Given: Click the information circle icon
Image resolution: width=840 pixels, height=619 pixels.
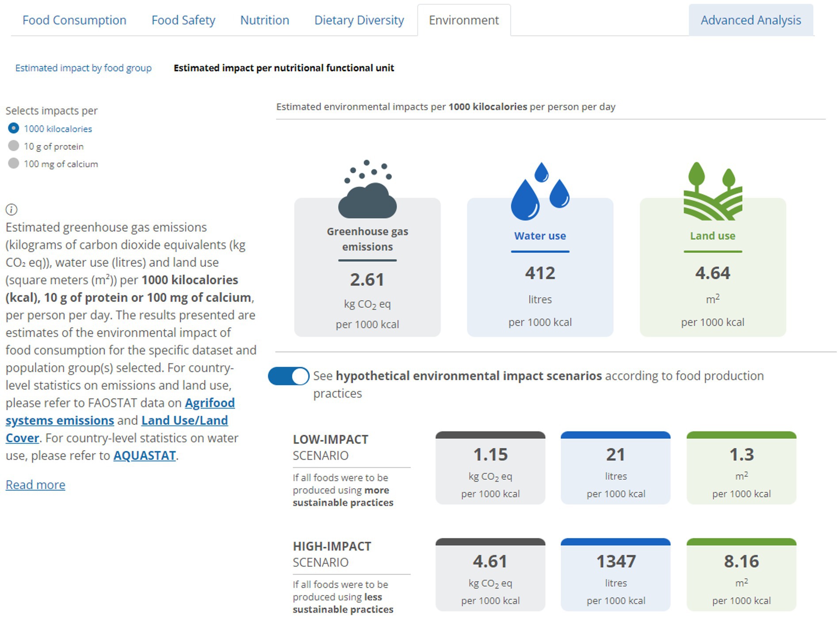Looking at the screenshot, I should pyautogui.click(x=11, y=210).
